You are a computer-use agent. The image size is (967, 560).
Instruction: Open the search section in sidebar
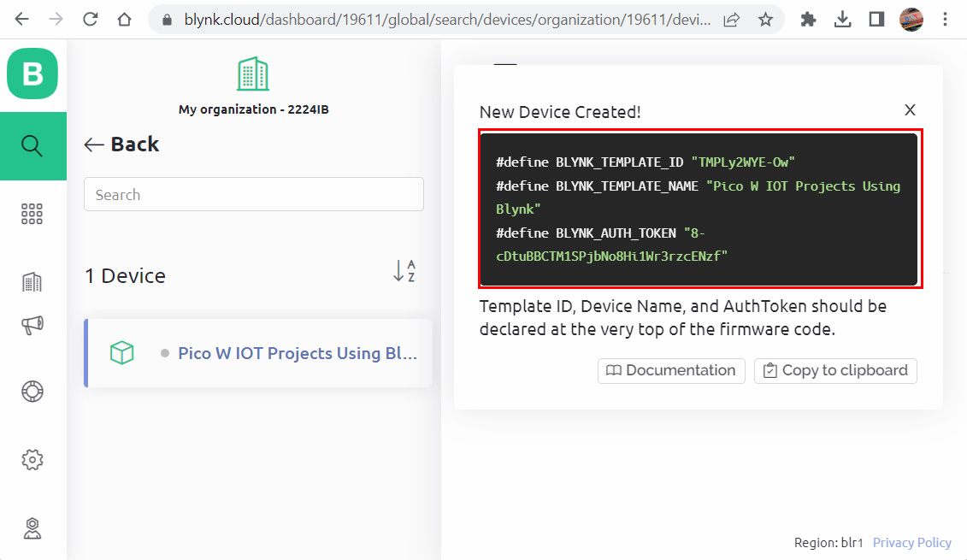coord(32,146)
